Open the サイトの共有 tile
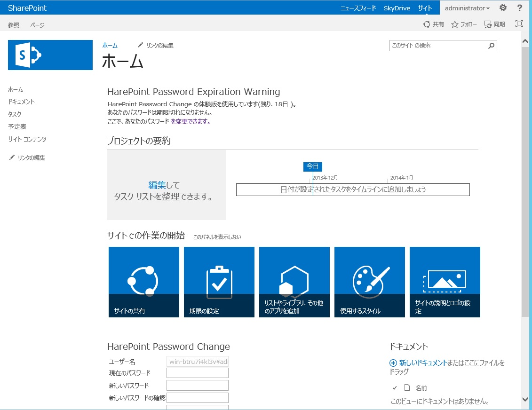 tap(144, 282)
